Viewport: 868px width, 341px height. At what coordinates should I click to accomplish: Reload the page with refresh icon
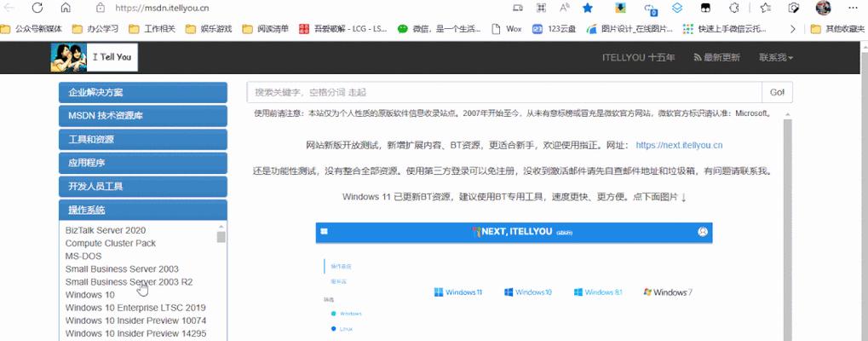coord(37,8)
